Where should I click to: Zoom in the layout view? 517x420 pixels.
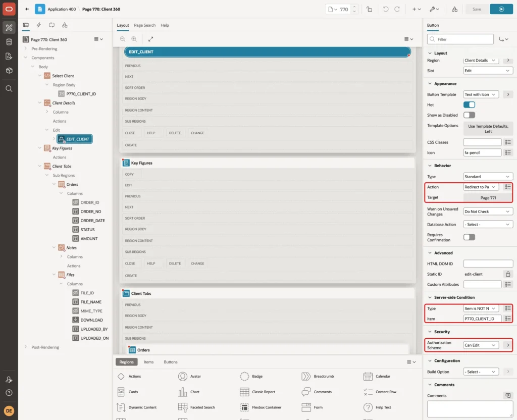pos(134,39)
